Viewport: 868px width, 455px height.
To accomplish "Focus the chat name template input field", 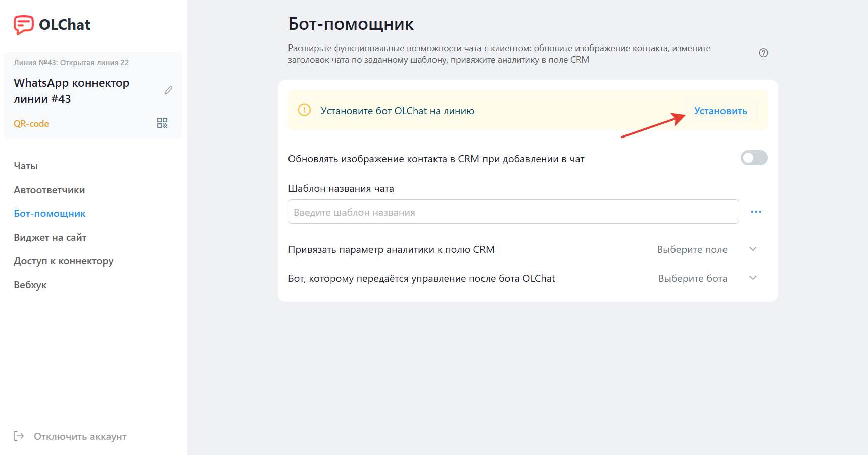I will (x=513, y=212).
